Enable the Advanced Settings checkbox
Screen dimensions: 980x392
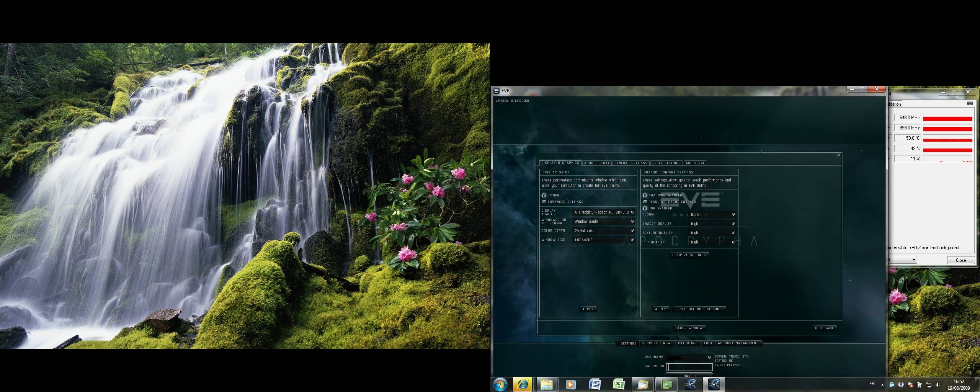coord(544,202)
